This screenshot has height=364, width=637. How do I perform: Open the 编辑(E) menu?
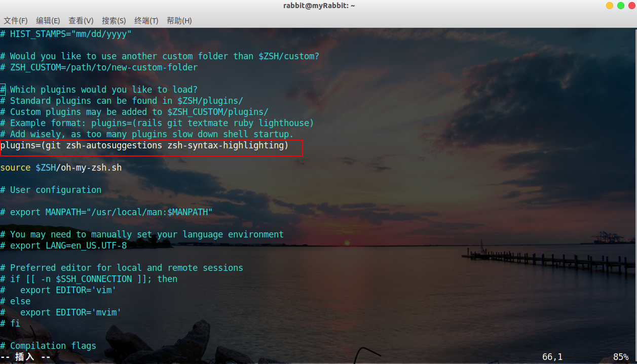tap(48, 21)
